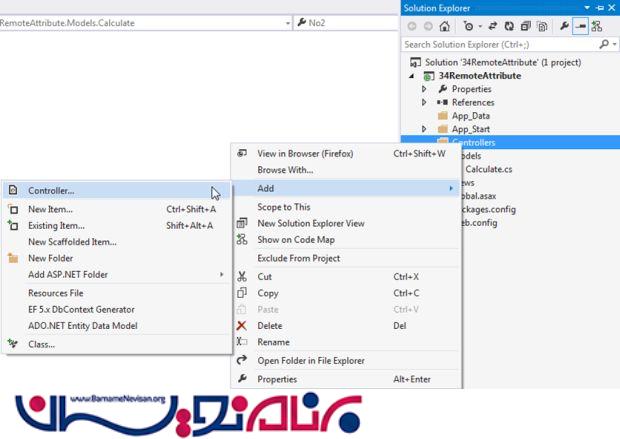Click New Scaffolded Item... in the submenu

tap(72, 242)
